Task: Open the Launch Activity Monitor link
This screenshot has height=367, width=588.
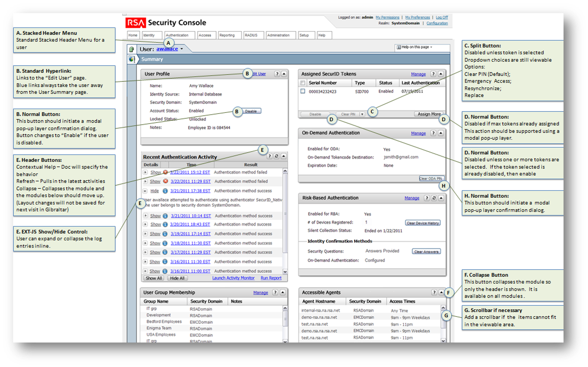Action: 233,278
